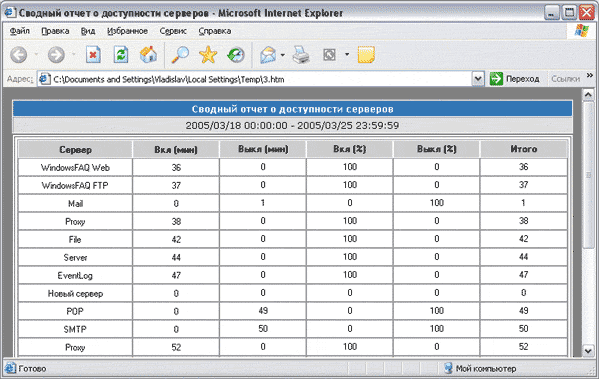This screenshot has height=379, width=599.
Task: Click Мой компьютер status bar text
Action: pyautogui.click(x=486, y=369)
